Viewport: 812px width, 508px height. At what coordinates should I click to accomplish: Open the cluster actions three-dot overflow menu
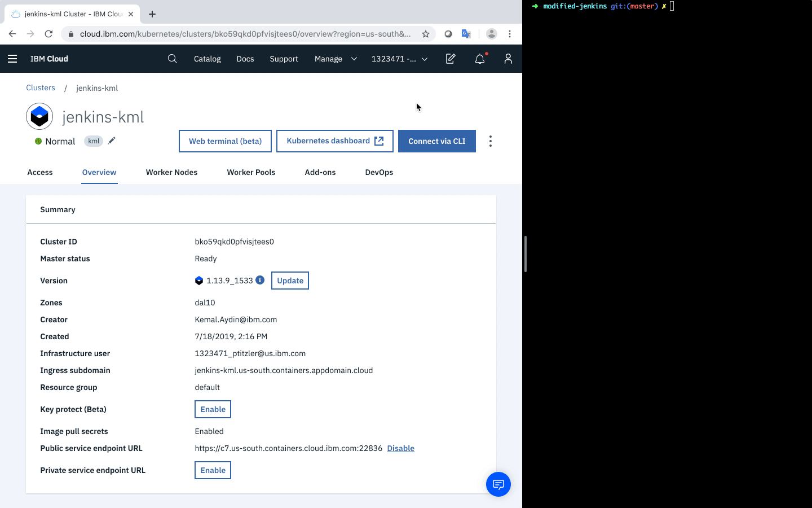click(491, 141)
